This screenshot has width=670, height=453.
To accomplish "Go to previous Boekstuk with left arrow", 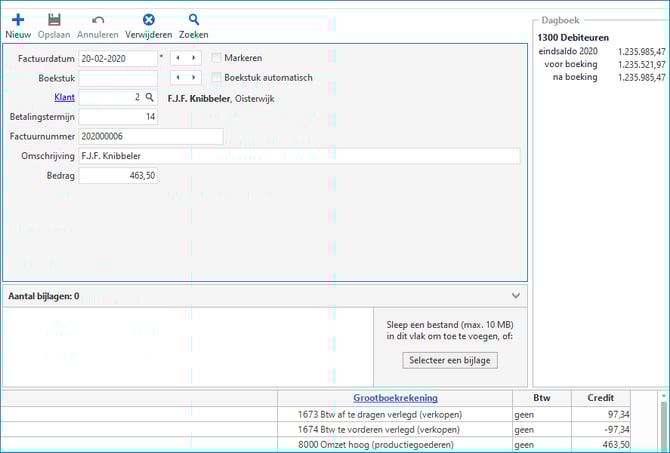I will [x=178, y=78].
